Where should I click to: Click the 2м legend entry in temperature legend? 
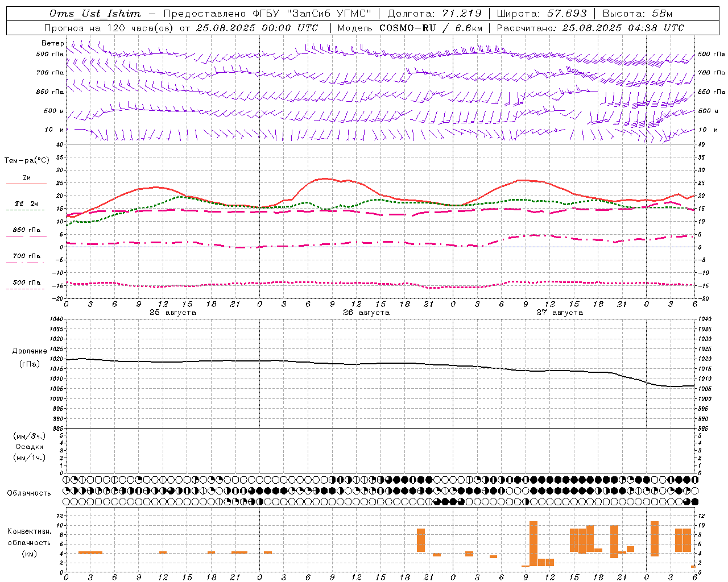pos(27,178)
